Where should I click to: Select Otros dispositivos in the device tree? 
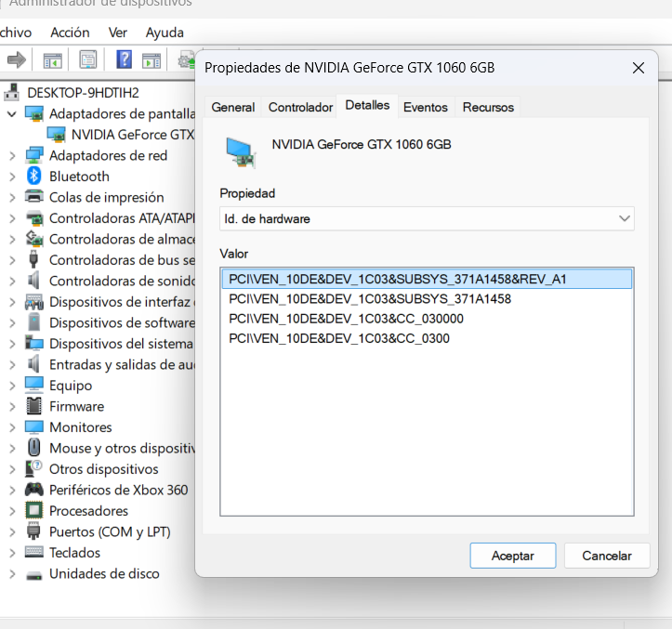tap(104, 469)
